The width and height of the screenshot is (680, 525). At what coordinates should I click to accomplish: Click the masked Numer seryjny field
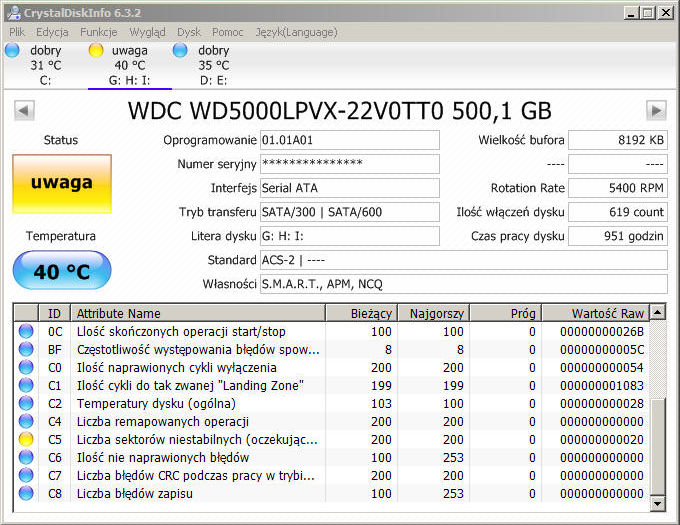350,164
